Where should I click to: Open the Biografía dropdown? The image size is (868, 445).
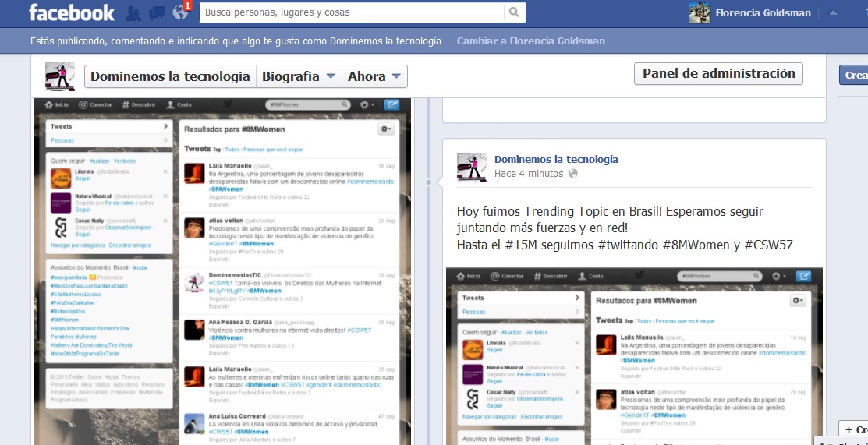[299, 76]
